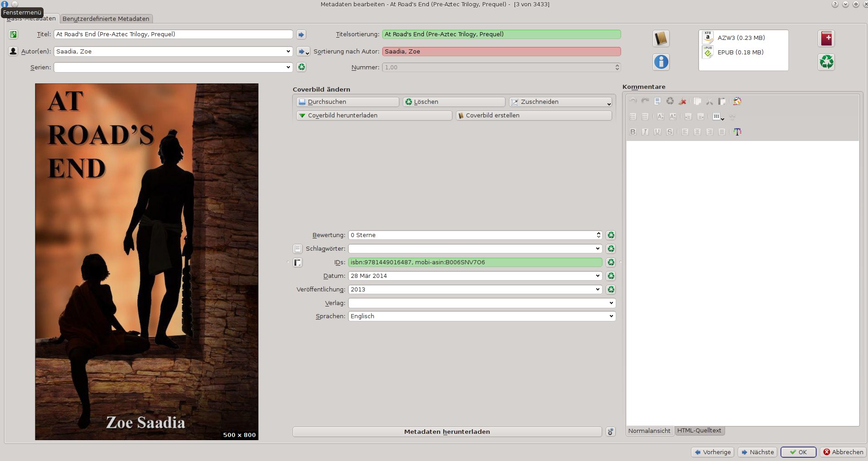Swap title and author with the green icon
The height and width of the screenshot is (461, 868).
13,34
